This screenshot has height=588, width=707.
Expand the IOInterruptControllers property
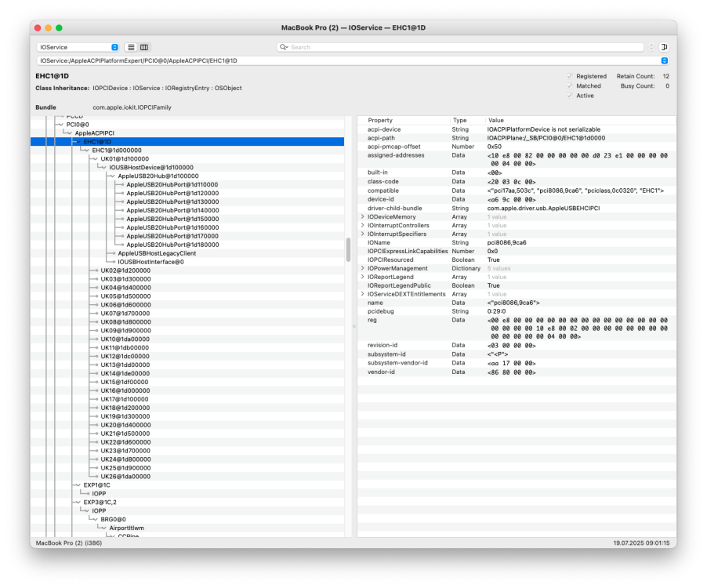point(363,226)
